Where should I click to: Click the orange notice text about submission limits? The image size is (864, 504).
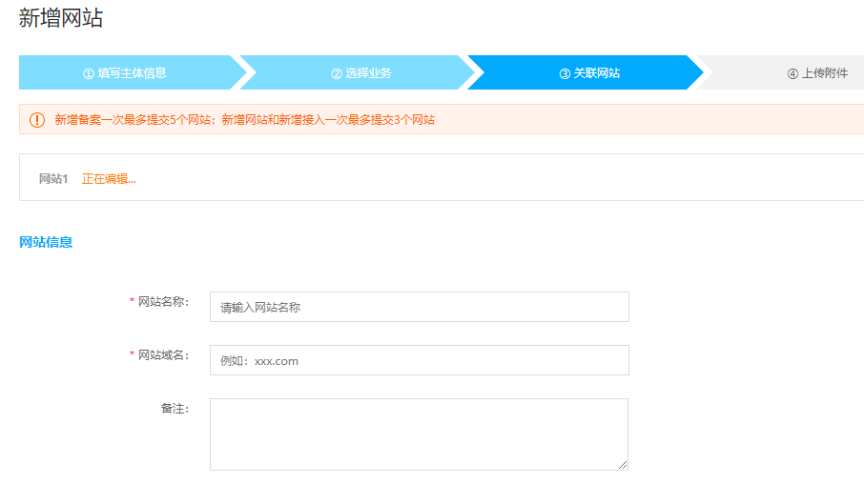coord(244,120)
